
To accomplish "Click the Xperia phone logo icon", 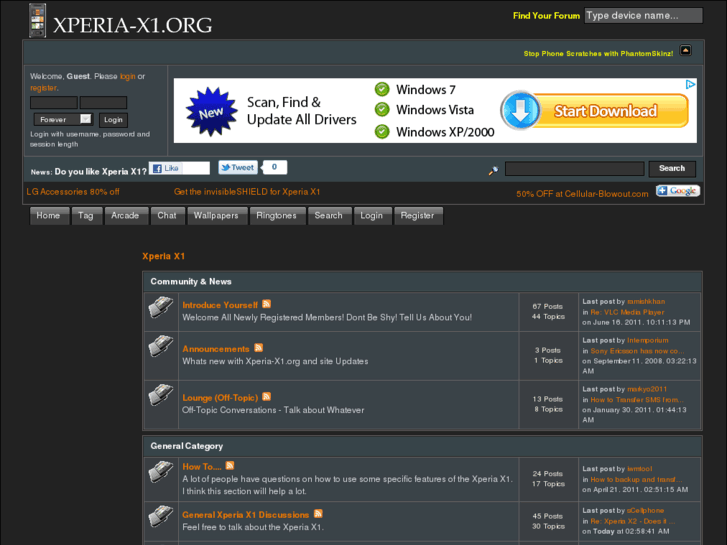I will point(38,20).
